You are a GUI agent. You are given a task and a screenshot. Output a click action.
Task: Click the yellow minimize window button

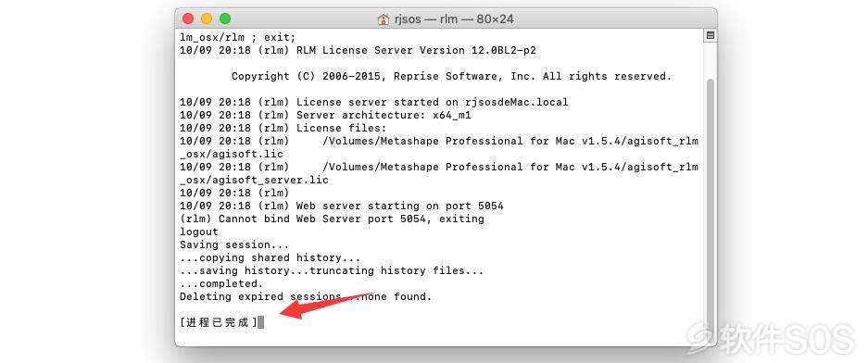(207, 19)
